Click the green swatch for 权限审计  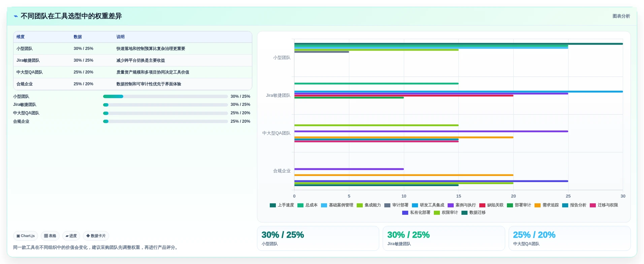click(x=437, y=213)
